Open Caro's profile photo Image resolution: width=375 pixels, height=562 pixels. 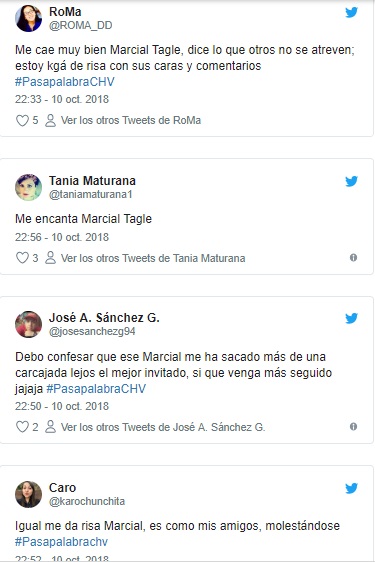click(x=28, y=494)
